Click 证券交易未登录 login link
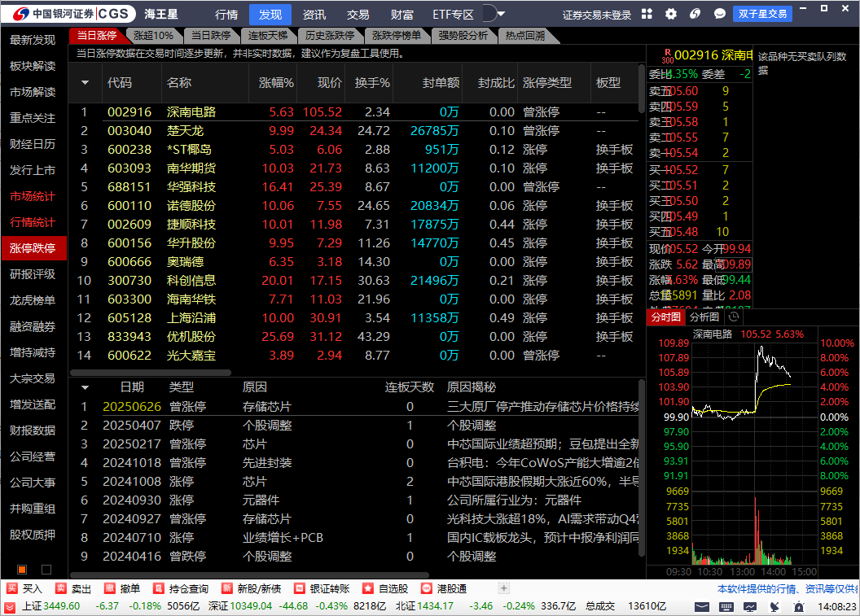 point(597,15)
